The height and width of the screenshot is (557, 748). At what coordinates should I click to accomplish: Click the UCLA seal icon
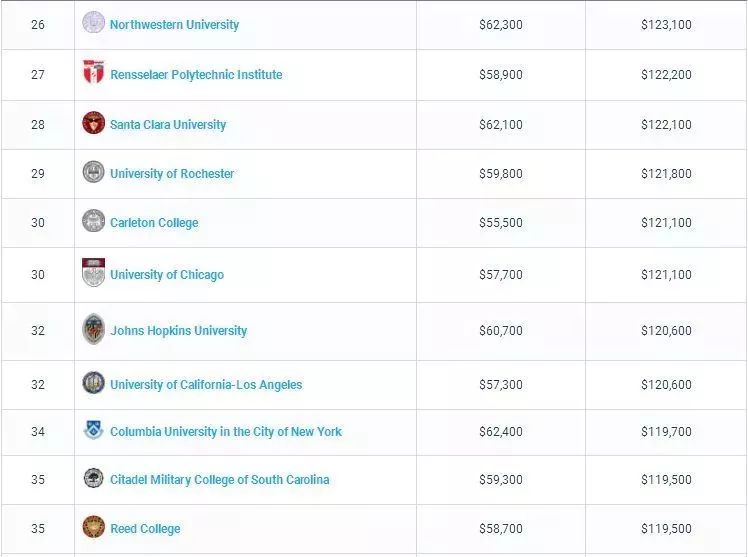tap(93, 383)
